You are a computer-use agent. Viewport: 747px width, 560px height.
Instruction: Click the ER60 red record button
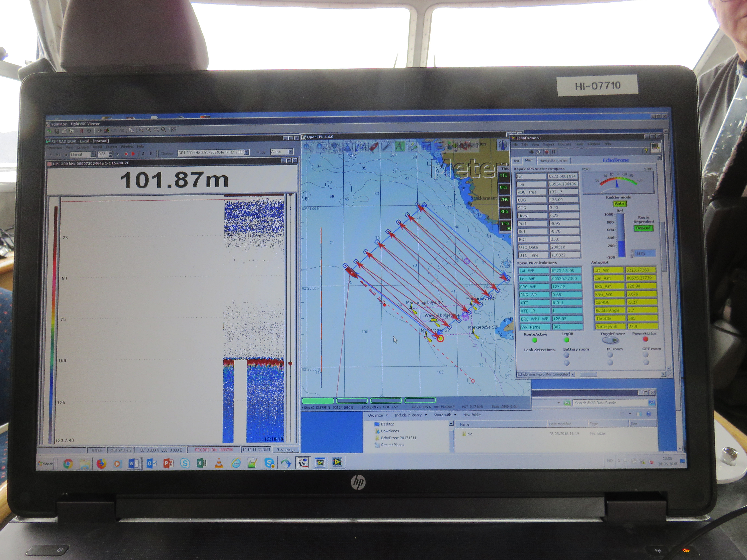[x=126, y=154]
